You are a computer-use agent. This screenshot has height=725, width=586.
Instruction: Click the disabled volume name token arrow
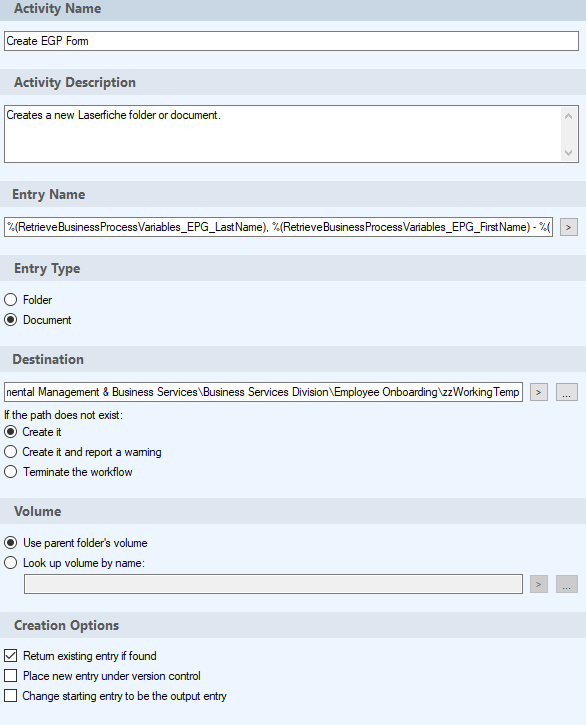coord(538,584)
